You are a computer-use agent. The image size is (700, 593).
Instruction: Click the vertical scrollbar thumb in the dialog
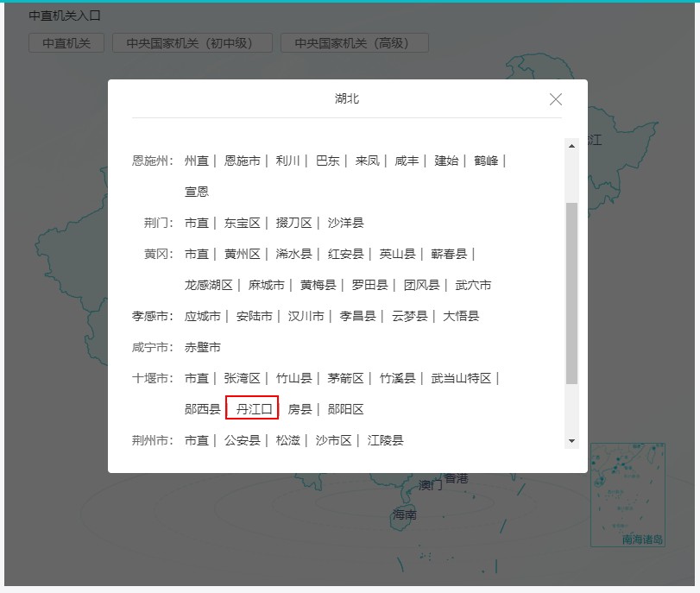click(571, 293)
